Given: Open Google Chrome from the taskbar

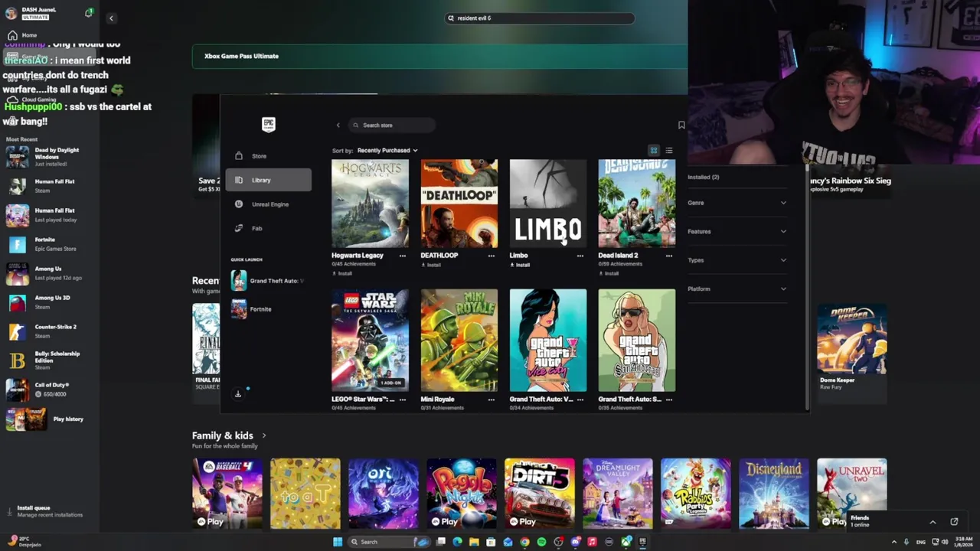Looking at the screenshot, I should click(524, 542).
